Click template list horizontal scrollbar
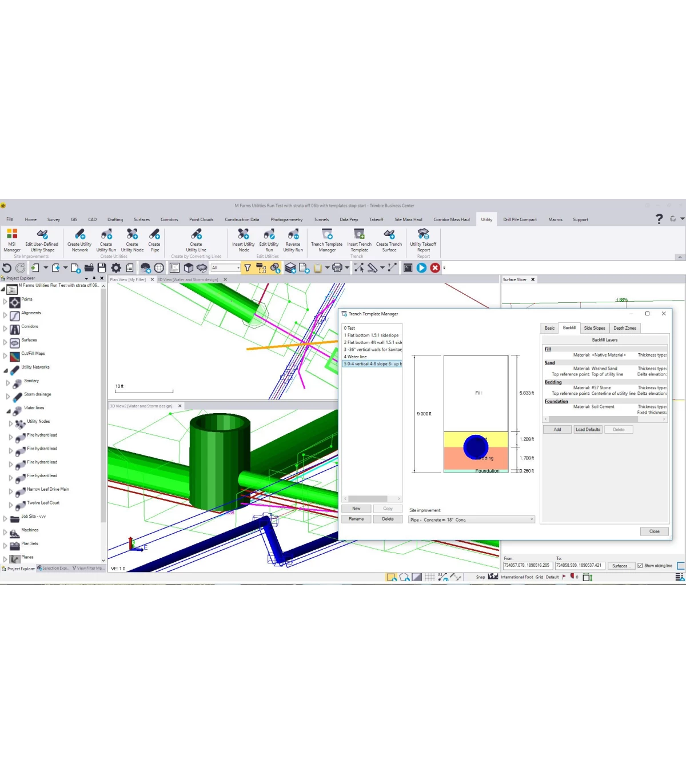 pyautogui.click(x=372, y=499)
